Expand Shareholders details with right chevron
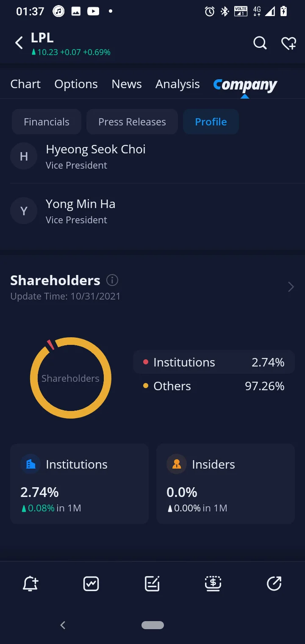305x644 pixels. (x=291, y=287)
